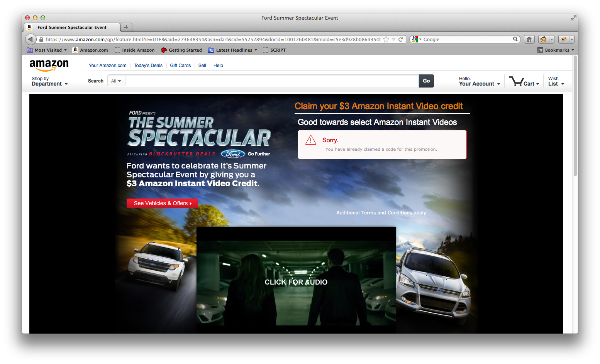The image size is (600, 364).
Task: Open the Greasemonkey monkey icon
Action: click(543, 39)
